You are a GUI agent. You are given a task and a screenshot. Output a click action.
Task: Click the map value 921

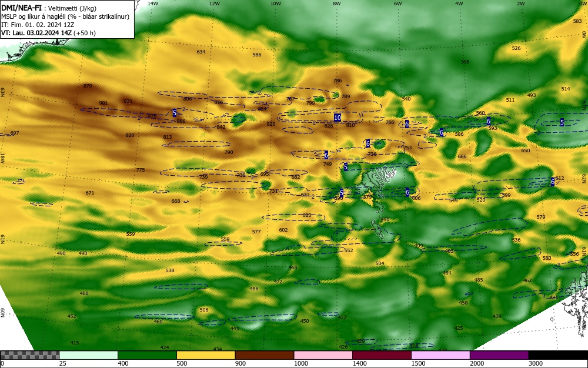click(128, 101)
